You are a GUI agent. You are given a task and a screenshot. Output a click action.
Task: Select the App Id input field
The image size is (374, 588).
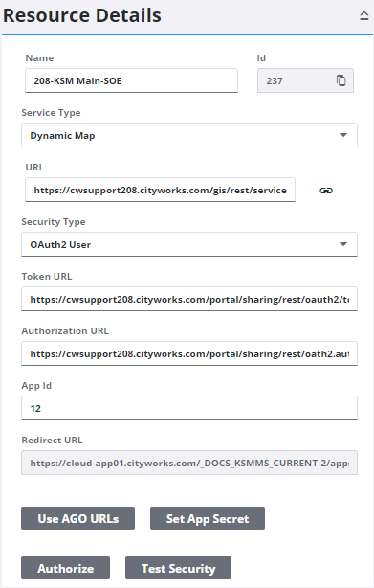point(189,408)
